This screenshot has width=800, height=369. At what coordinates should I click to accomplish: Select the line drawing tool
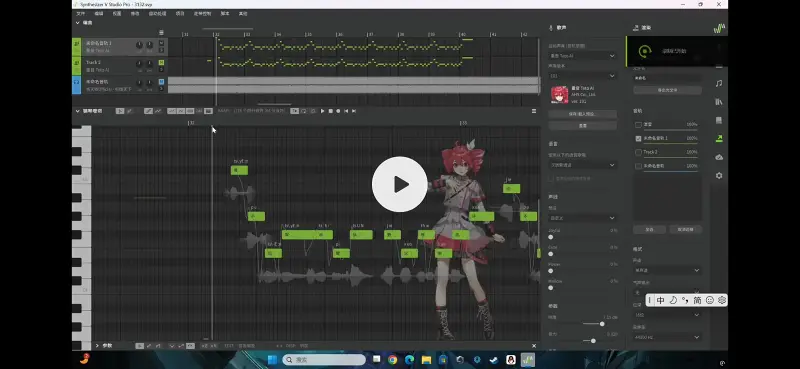148,111
